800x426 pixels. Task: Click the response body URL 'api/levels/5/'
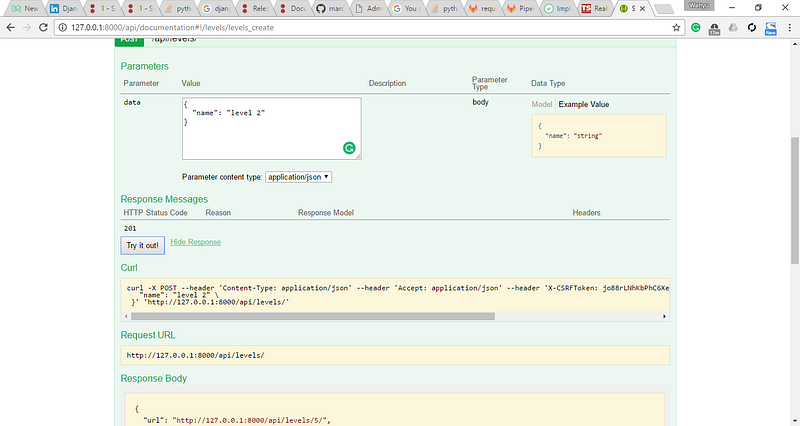pos(250,420)
